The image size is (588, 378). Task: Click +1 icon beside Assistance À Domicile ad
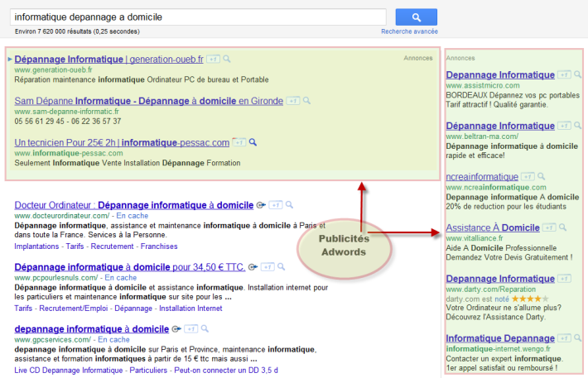(549, 227)
